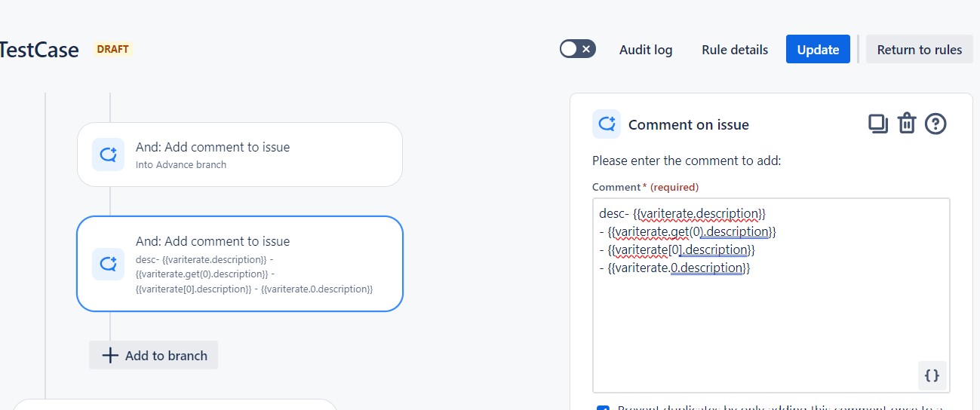Toggle the rule enabled switch
The image size is (980, 410).
coord(578,49)
